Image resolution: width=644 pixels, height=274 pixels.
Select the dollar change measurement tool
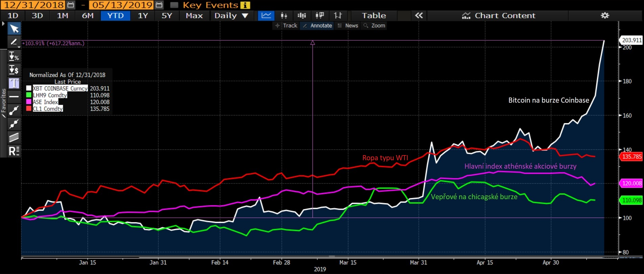click(14, 70)
